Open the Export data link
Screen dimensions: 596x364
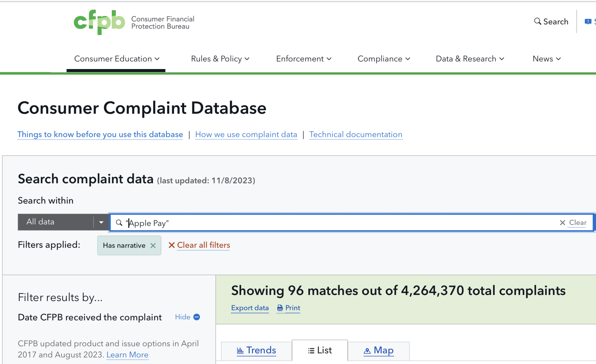point(250,308)
